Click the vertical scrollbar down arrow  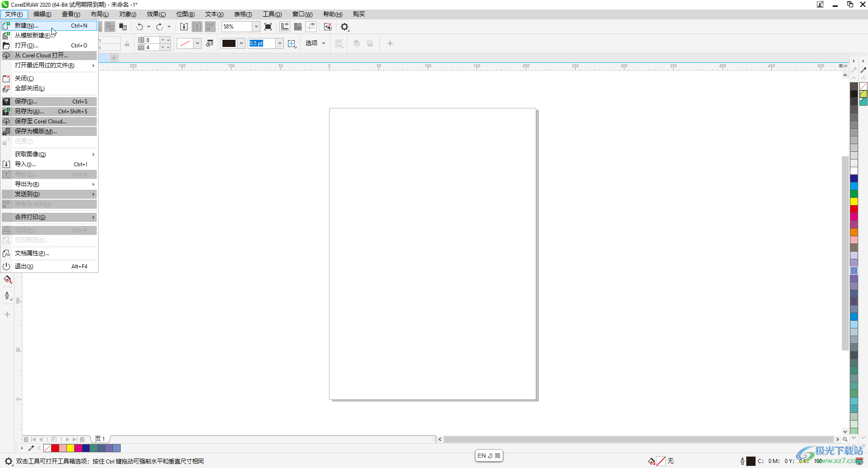(845, 432)
